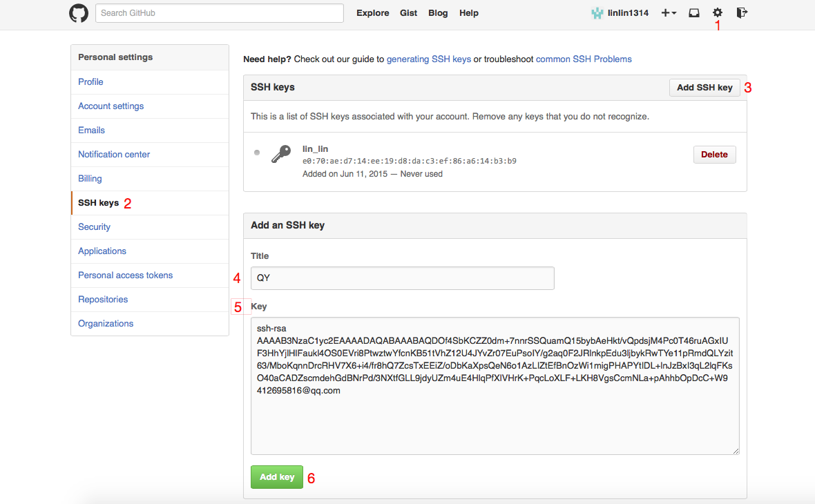Click 412695816@qq.com in key text
Viewport: 815px width, 504px height.
click(x=298, y=391)
